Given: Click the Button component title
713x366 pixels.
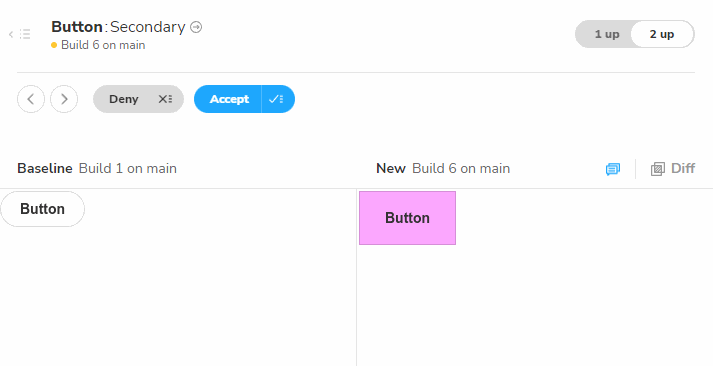Looking at the screenshot, I should [x=77, y=27].
